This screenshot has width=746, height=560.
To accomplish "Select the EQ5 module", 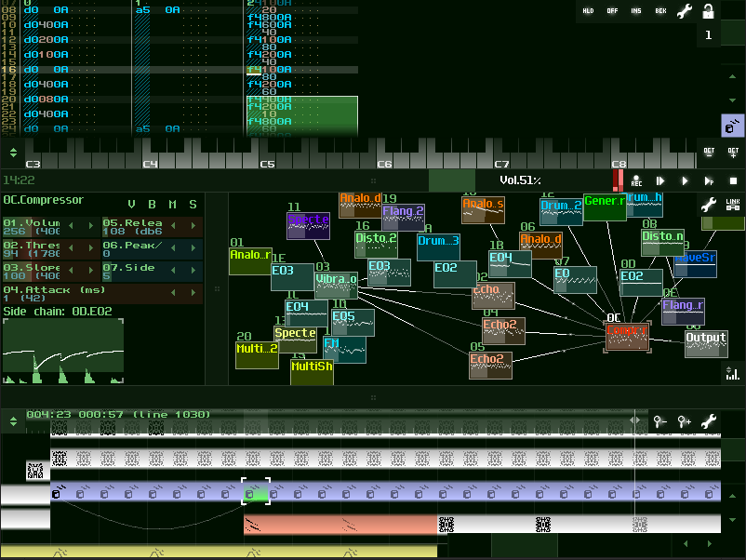I will [353, 323].
